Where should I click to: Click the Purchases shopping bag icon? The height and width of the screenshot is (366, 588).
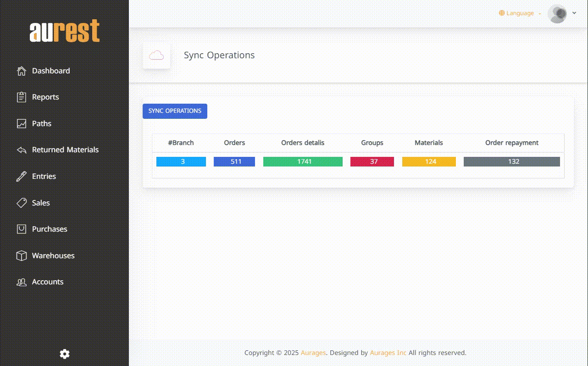22,229
